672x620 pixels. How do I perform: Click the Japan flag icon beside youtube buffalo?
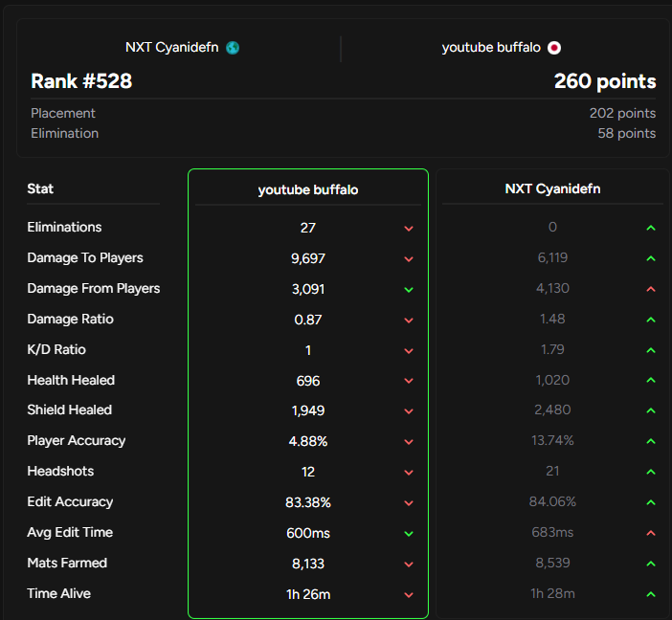[554, 48]
